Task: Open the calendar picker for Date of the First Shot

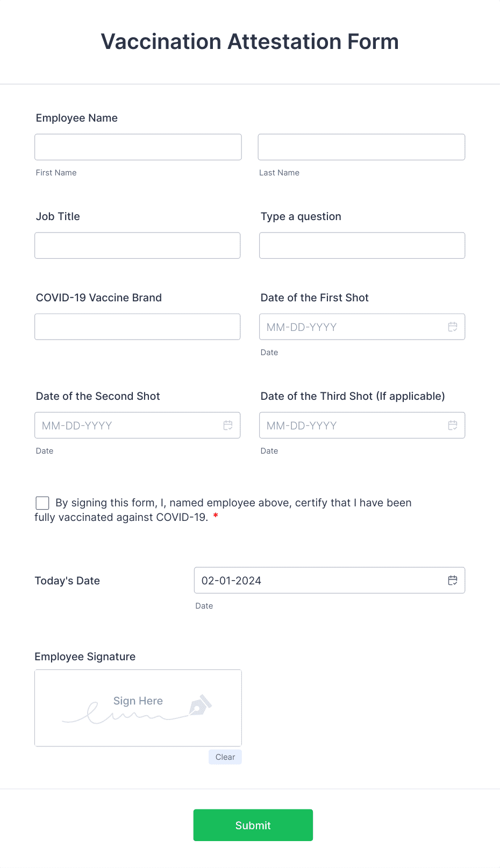Action: tap(452, 327)
